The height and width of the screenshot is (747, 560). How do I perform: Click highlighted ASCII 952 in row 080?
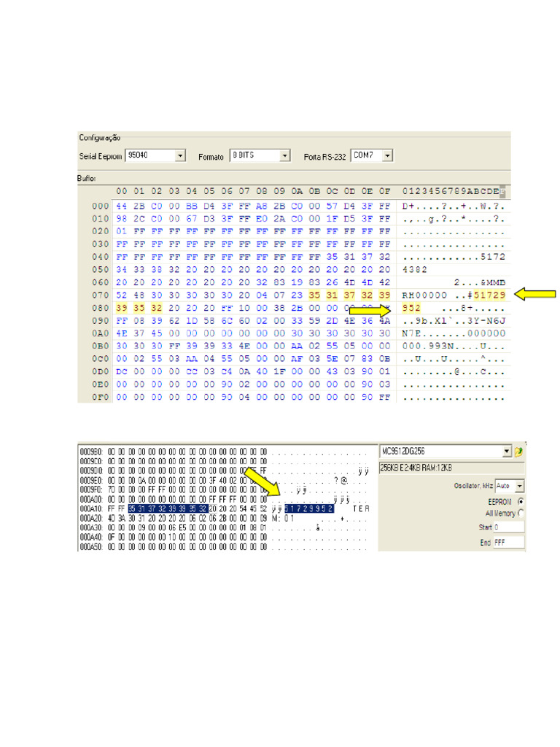tap(411, 308)
